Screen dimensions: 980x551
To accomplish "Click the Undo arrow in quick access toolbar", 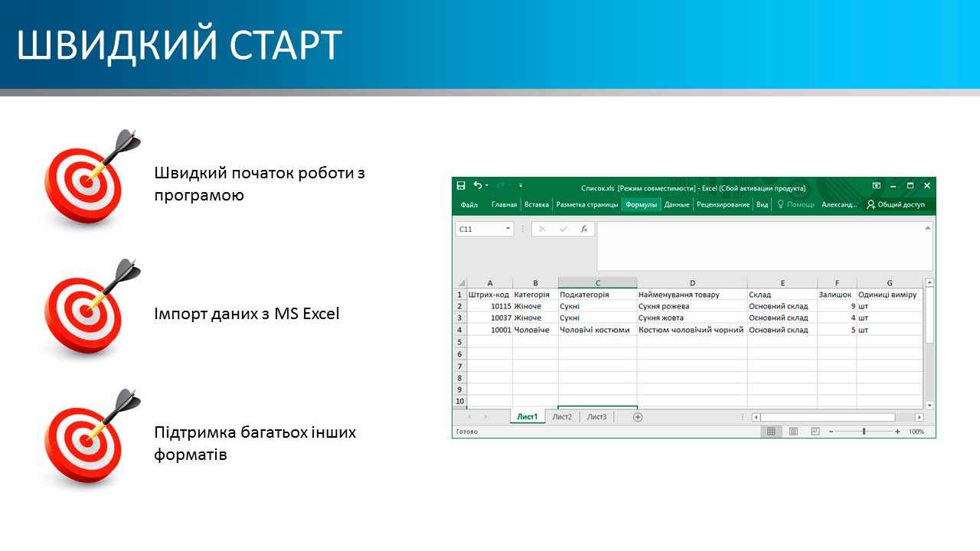I will coord(477,185).
